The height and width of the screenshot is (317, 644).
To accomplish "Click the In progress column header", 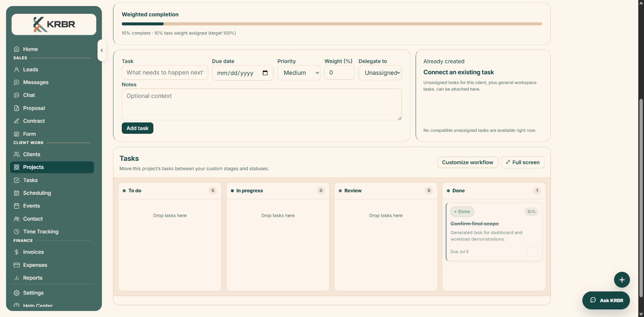I will coord(278,191).
